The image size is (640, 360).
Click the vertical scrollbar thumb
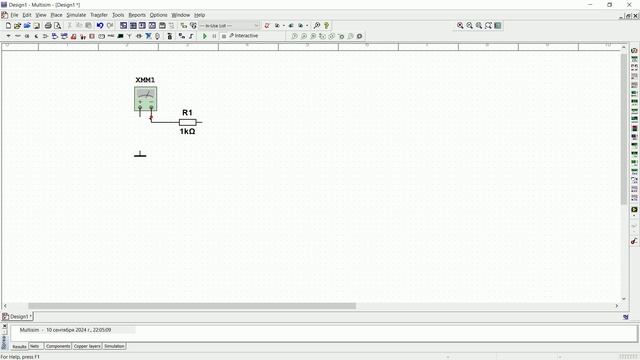pyautogui.click(x=624, y=129)
